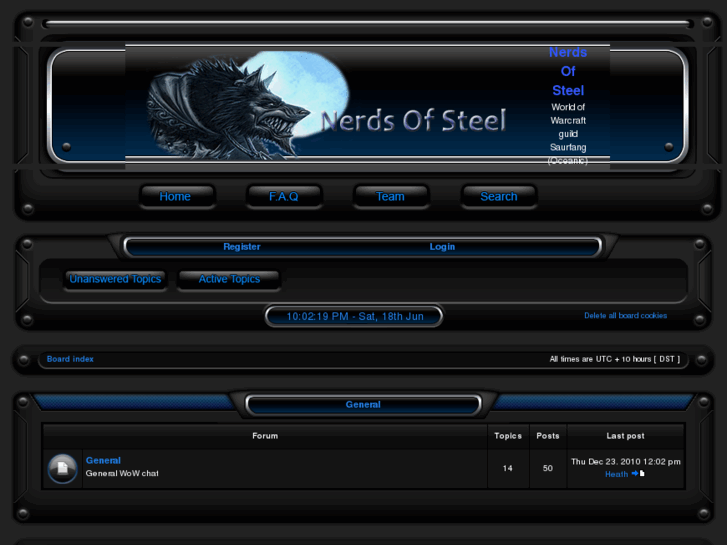The width and height of the screenshot is (727, 545).
Task: Click 'Thu Dec 23, 2010 12:02 pm'
Action: (626, 462)
